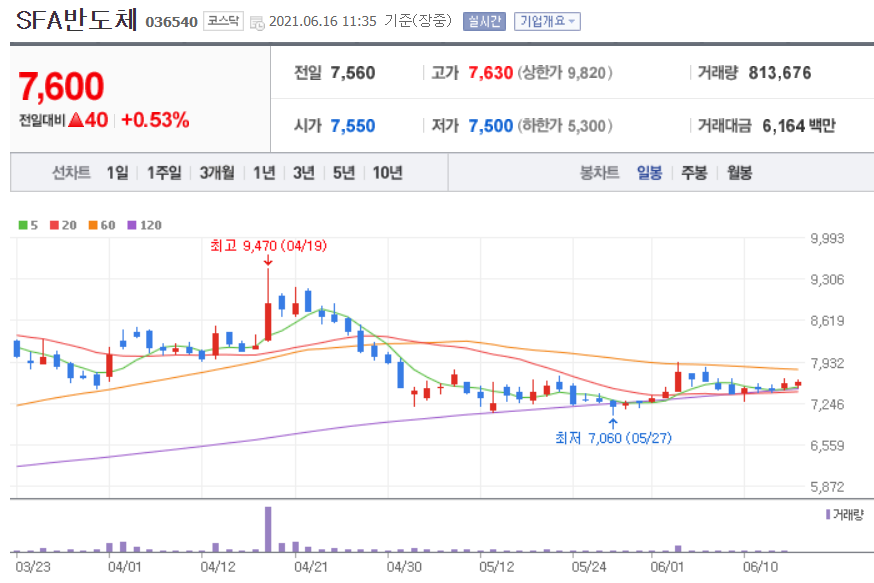Select the 1주일 line chart tab
The width and height of the screenshot is (874, 583).
coord(164,173)
